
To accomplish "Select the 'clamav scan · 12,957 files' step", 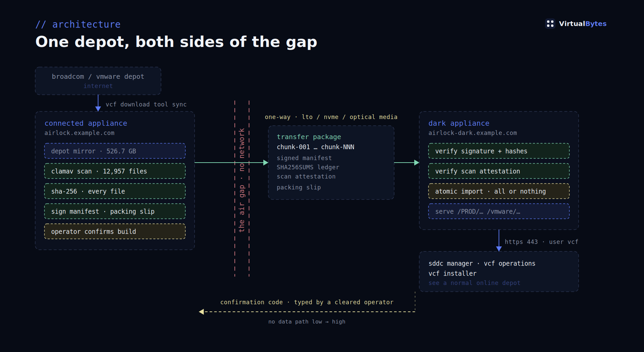I will [115, 171].
